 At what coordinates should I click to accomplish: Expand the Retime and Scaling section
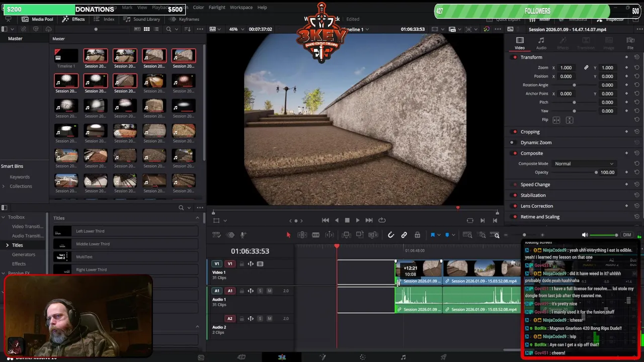pos(540,217)
